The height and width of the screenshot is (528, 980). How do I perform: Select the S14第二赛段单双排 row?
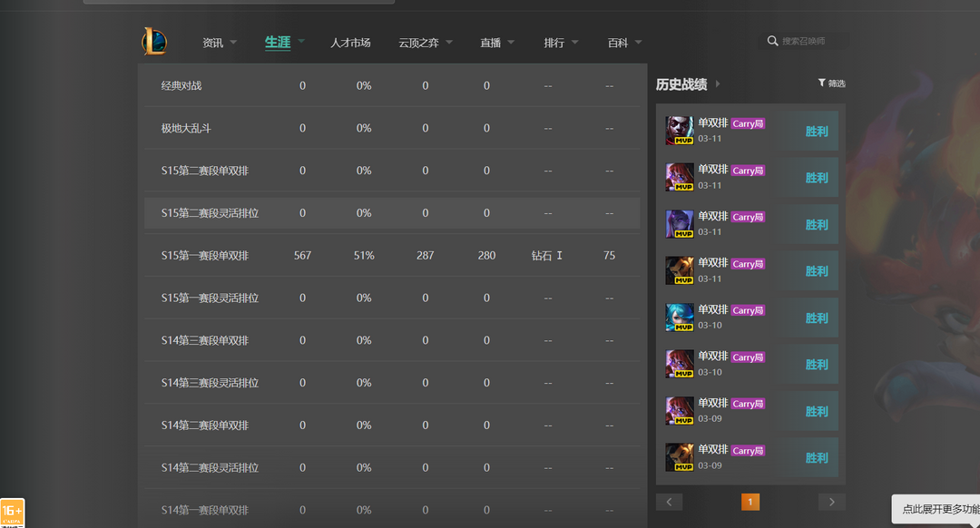392,425
